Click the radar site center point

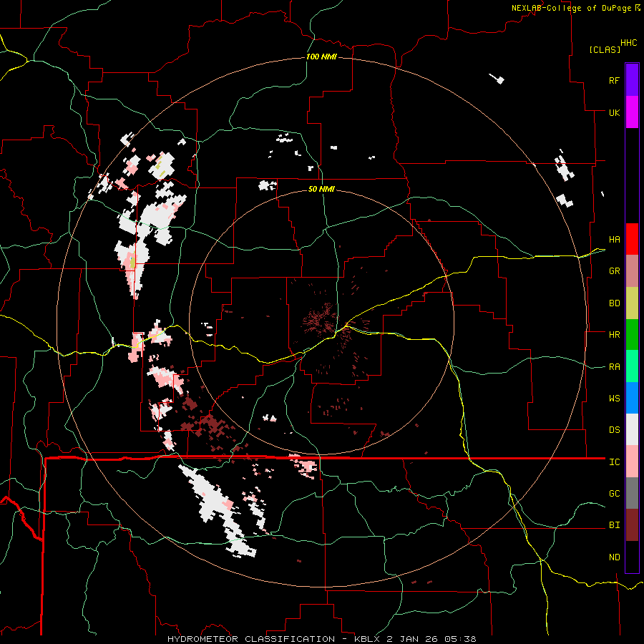pos(322,321)
